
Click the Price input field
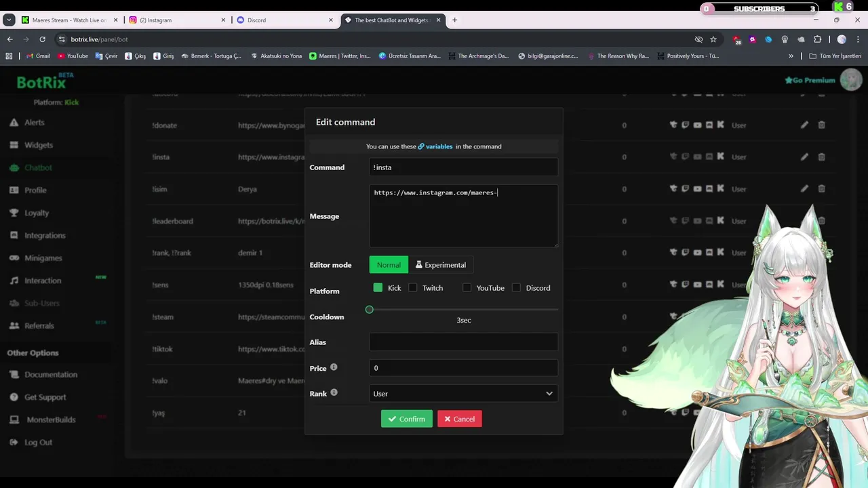pyautogui.click(x=464, y=368)
